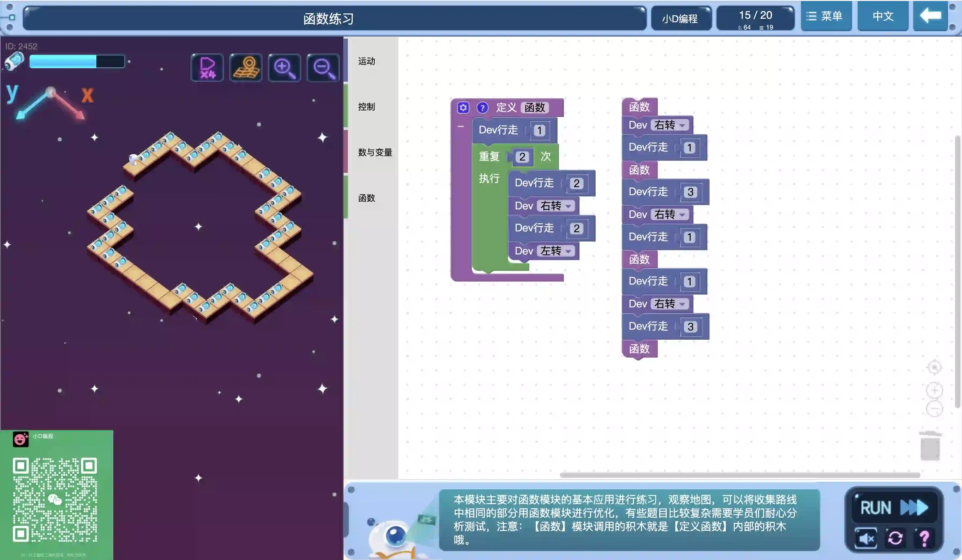Screen dimensions: 962x560
Task: Zoom in the game map view
Action: 284,68
